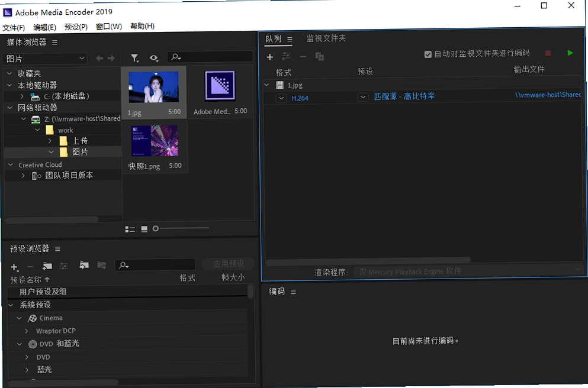Toggle auto-encode watch folders checkbox
588x388 pixels.
coord(428,54)
